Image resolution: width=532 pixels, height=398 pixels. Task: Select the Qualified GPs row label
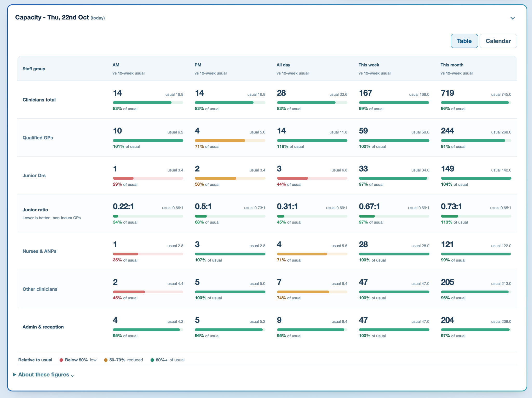tap(38, 138)
